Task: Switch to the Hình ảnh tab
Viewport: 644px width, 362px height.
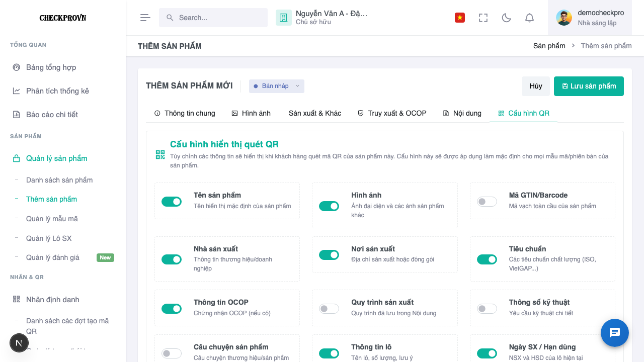Action: click(x=251, y=113)
